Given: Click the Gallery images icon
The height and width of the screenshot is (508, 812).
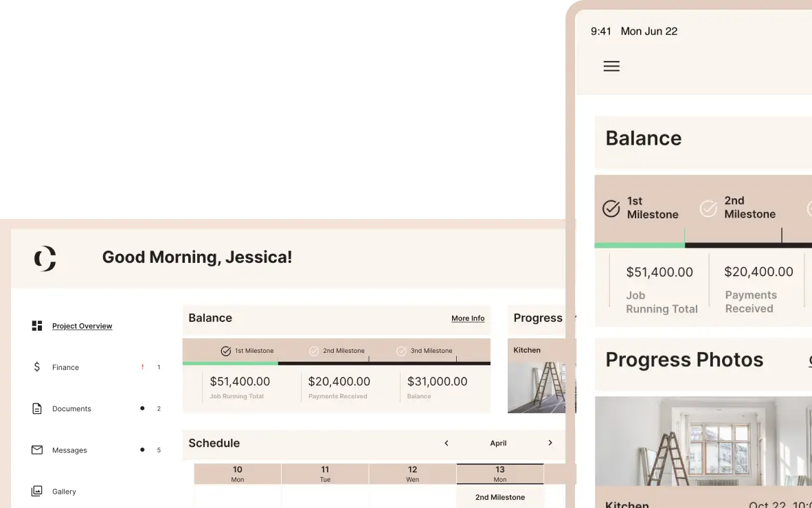Looking at the screenshot, I should tap(37, 492).
